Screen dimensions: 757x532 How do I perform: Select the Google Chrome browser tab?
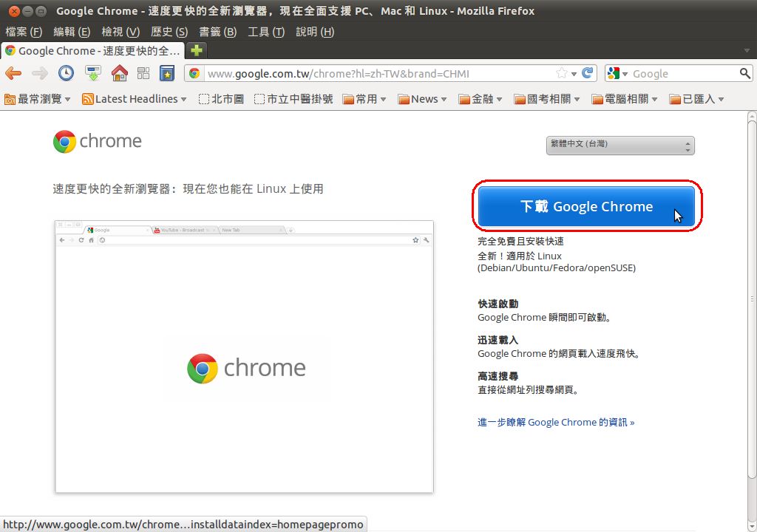pyautogui.click(x=92, y=51)
